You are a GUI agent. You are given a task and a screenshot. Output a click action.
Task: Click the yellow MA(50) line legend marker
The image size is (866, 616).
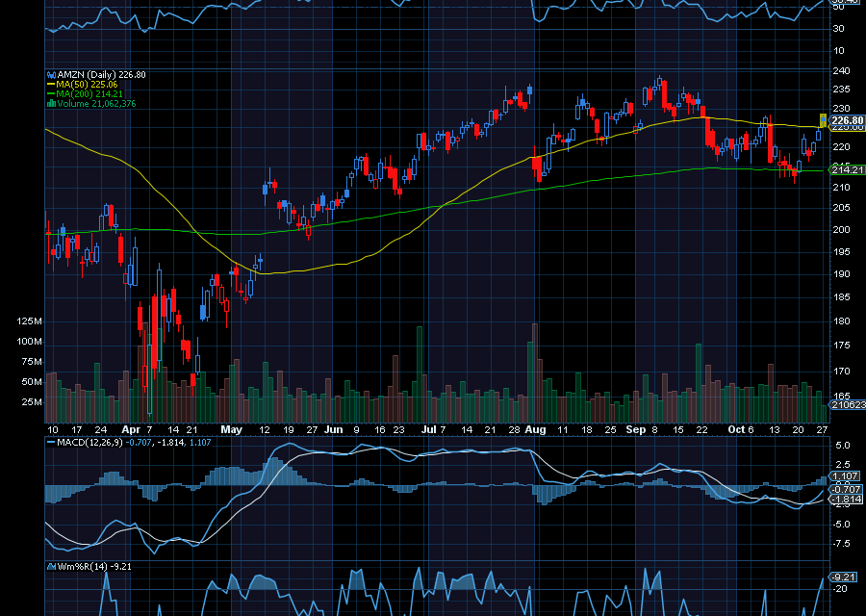[51, 84]
